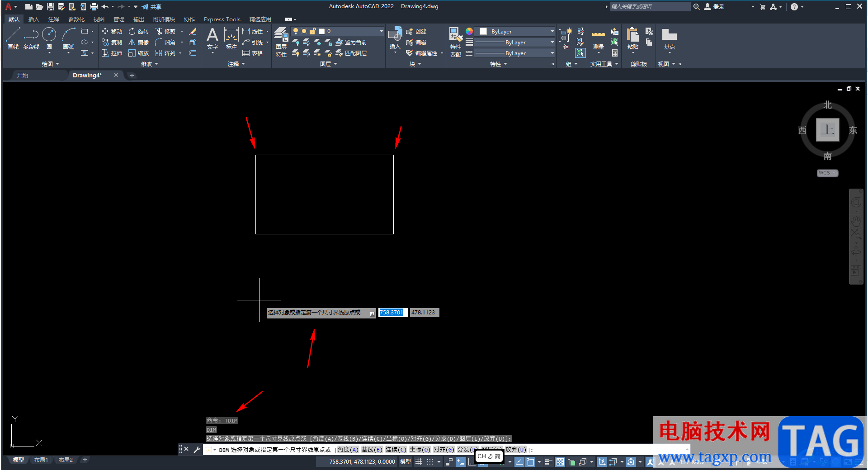
Task: Expand the 注释 panel dropdown
Action: tap(236, 64)
